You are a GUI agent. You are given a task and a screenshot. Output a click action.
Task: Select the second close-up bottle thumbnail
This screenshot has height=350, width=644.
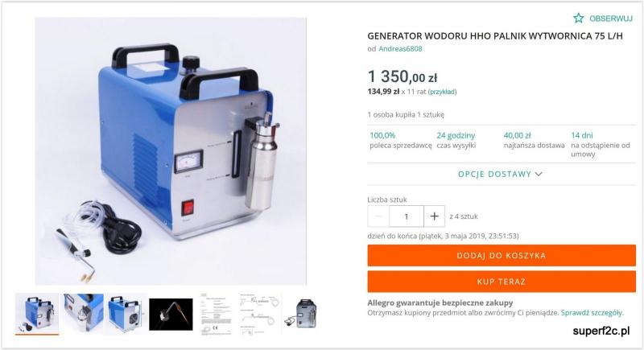pyautogui.click(x=84, y=314)
